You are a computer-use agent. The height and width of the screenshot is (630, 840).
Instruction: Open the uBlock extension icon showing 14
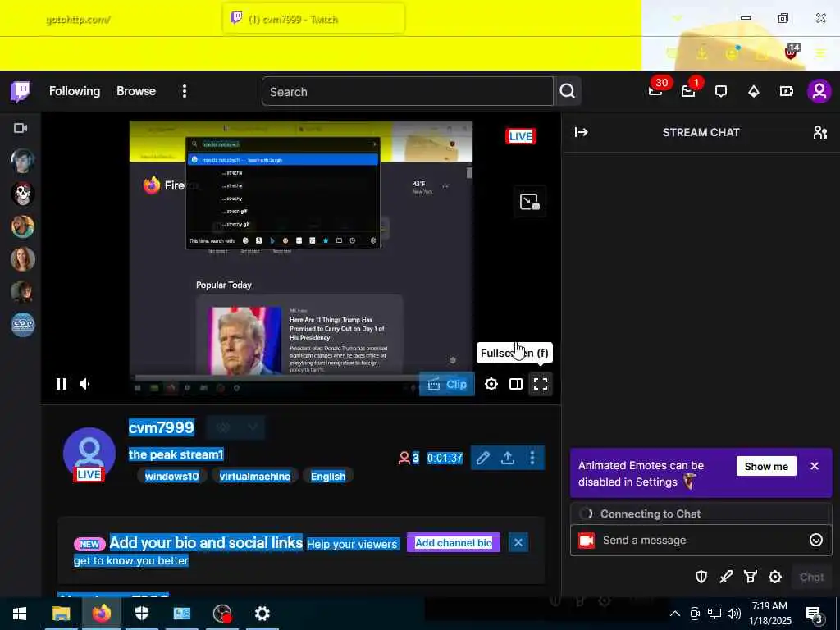pos(792,52)
